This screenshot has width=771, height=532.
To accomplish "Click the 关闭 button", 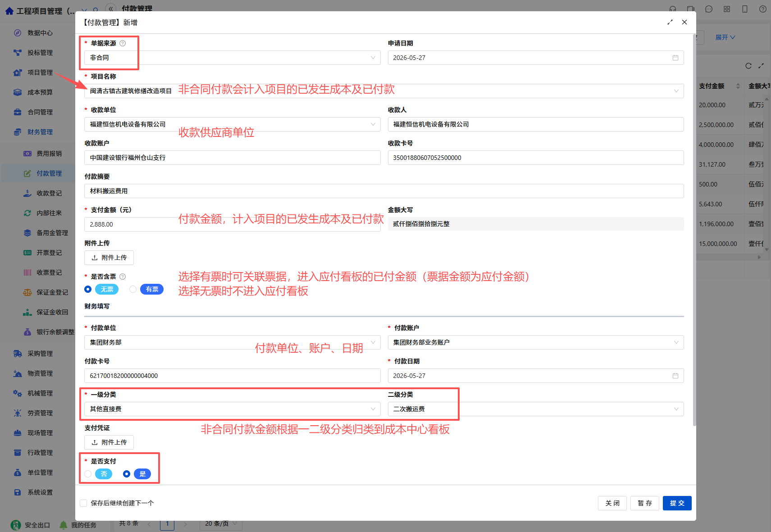I will (612, 503).
